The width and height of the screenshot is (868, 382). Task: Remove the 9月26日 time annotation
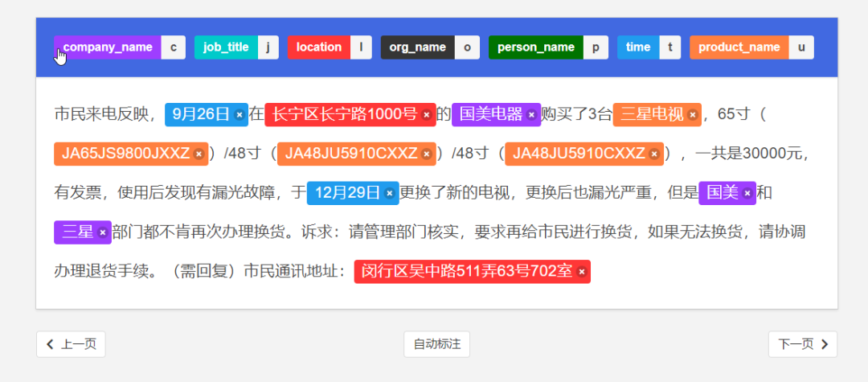tap(240, 115)
